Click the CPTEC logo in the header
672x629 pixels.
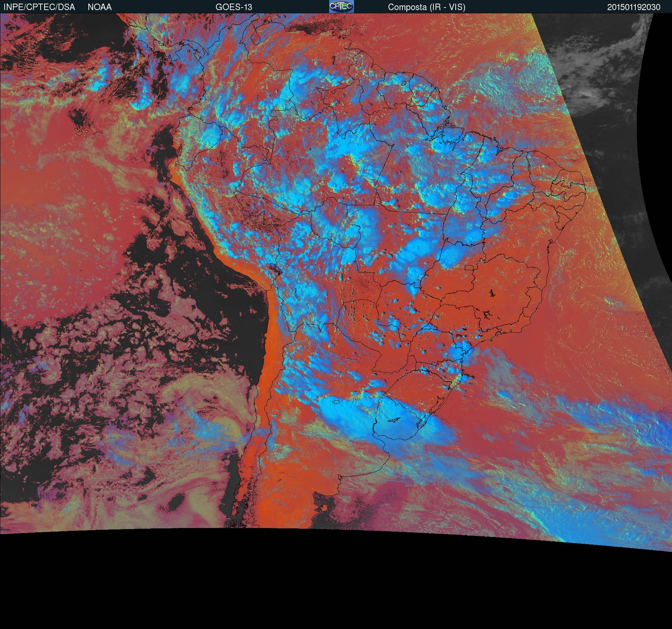tap(341, 6)
